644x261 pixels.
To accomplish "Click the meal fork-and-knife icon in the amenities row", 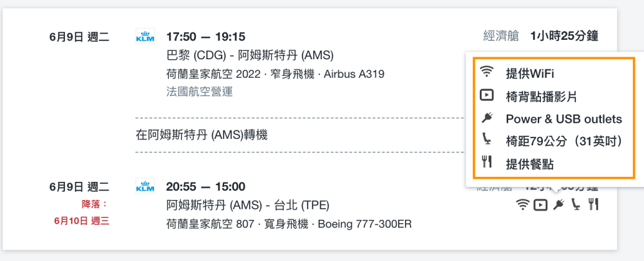I will tap(592, 204).
